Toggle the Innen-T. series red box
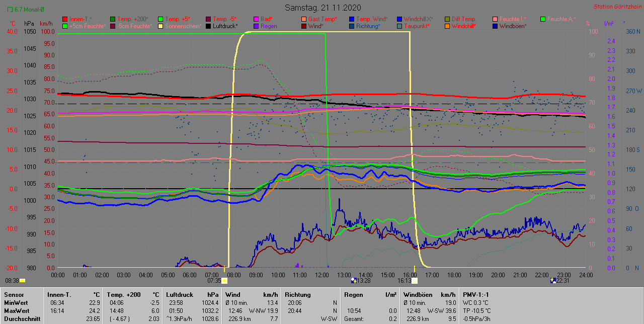644x324 pixels. (x=64, y=19)
